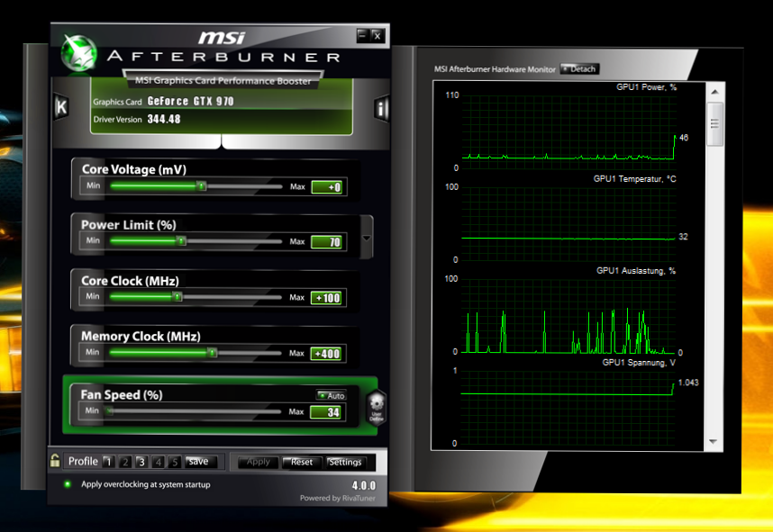Image resolution: width=773 pixels, height=532 pixels.
Task: Click the 1.043 voltage reading
Action: pyautogui.click(x=688, y=383)
